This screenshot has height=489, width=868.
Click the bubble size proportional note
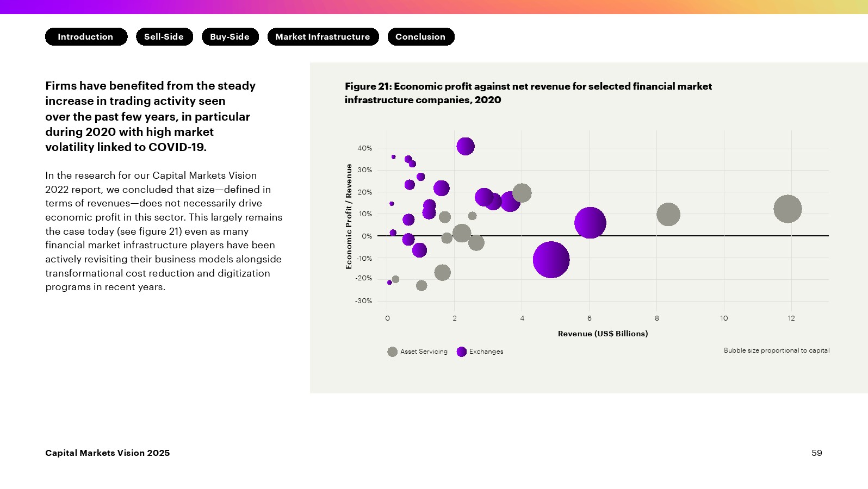tap(777, 350)
